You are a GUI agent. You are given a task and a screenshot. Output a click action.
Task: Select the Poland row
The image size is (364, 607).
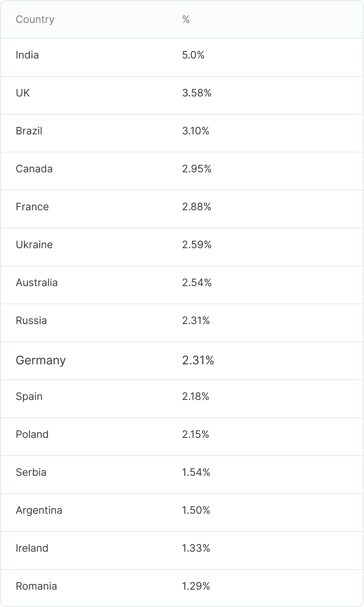coord(32,434)
